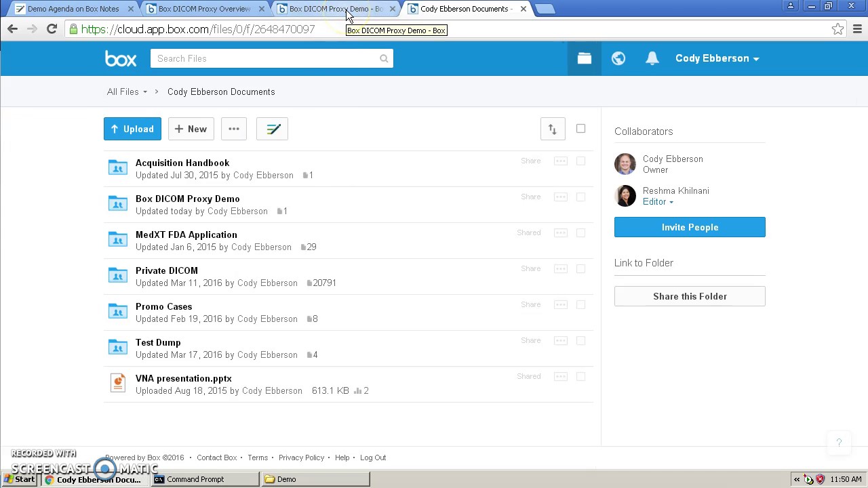
Task: Click the Acquisition Handbook folder icon
Action: (118, 167)
